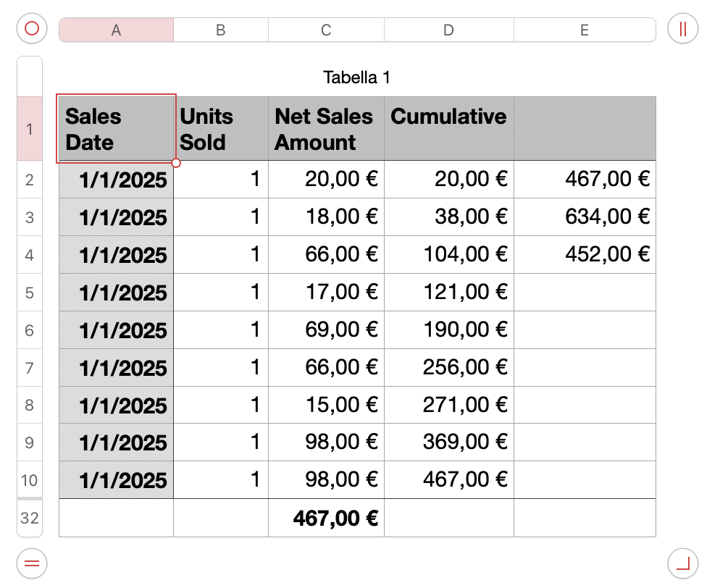Click the table resize corner handle
The height and width of the screenshot is (588, 720).
click(x=683, y=562)
